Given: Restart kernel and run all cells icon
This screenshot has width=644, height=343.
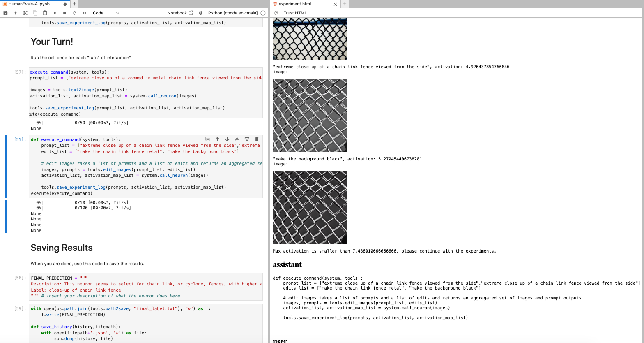Looking at the screenshot, I should tap(84, 13).
